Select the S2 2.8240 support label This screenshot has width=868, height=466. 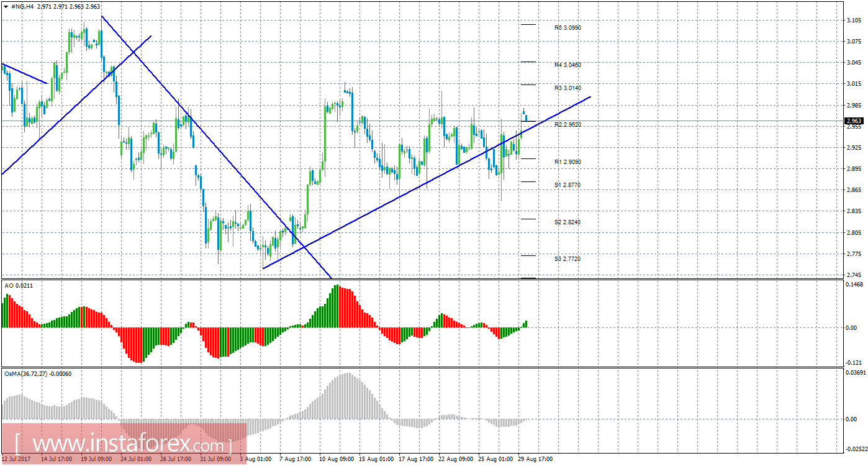(x=567, y=222)
